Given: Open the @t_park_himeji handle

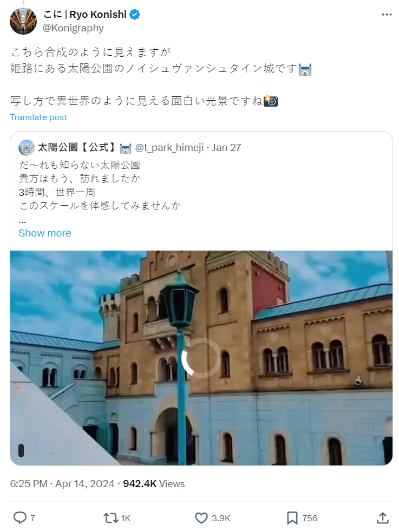Looking at the screenshot, I should click(x=169, y=148).
